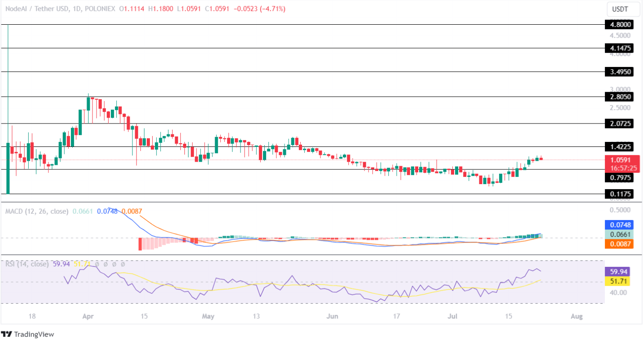Select the 0.1175 price level label
The image size is (644, 340).
(x=619, y=194)
